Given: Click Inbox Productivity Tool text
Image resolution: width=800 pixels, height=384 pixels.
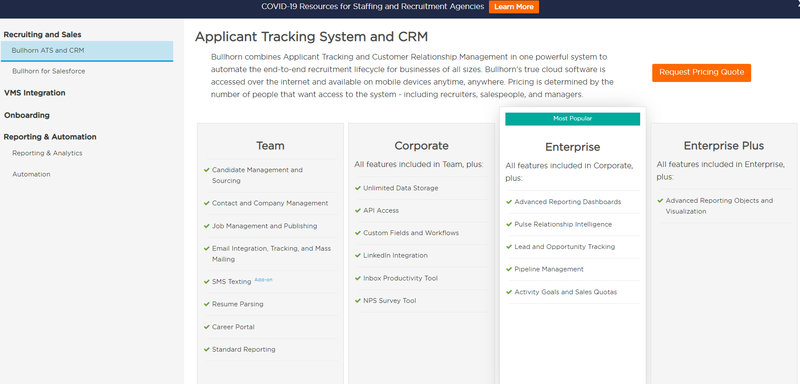Looking at the screenshot, I should point(401,278).
